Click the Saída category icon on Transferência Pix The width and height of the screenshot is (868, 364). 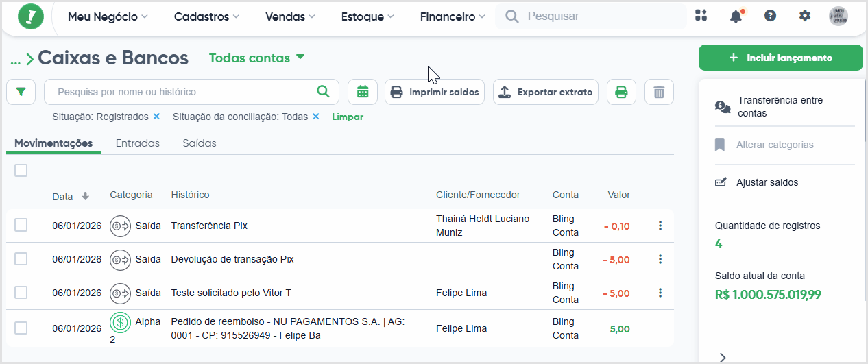click(120, 225)
